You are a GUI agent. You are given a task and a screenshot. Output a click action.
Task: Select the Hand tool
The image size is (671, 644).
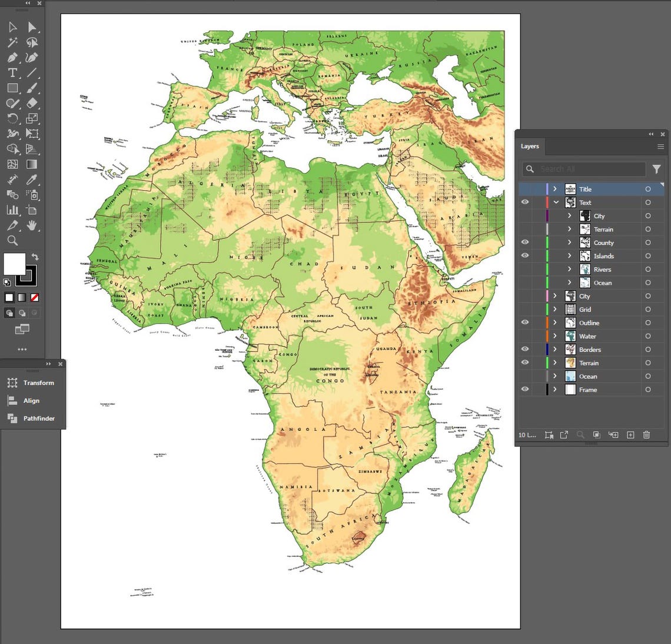point(32,225)
